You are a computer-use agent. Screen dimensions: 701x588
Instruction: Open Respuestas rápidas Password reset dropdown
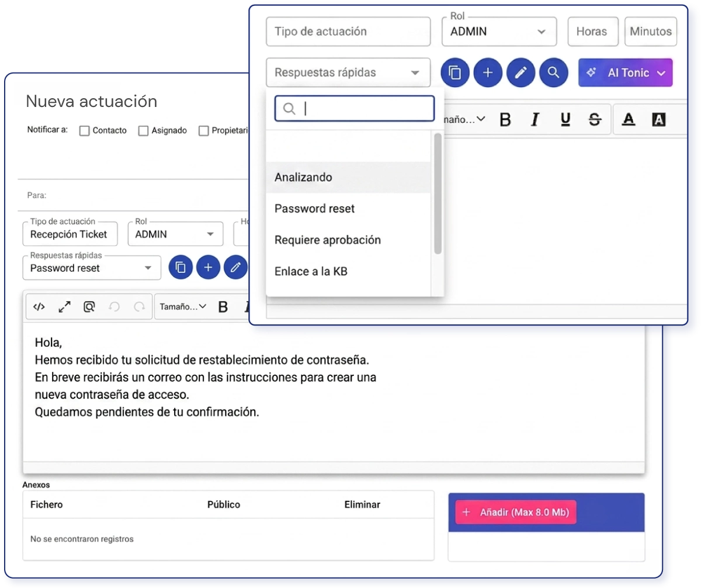tap(92, 268)
